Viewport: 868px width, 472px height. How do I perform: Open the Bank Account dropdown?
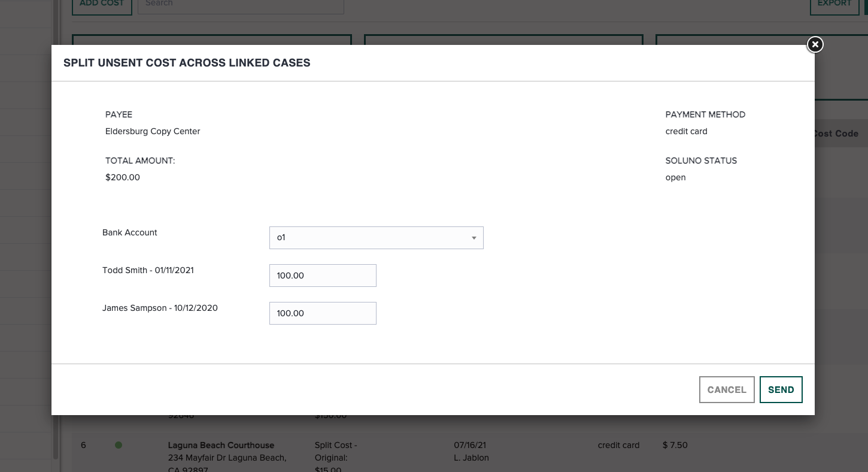(376, 238)
